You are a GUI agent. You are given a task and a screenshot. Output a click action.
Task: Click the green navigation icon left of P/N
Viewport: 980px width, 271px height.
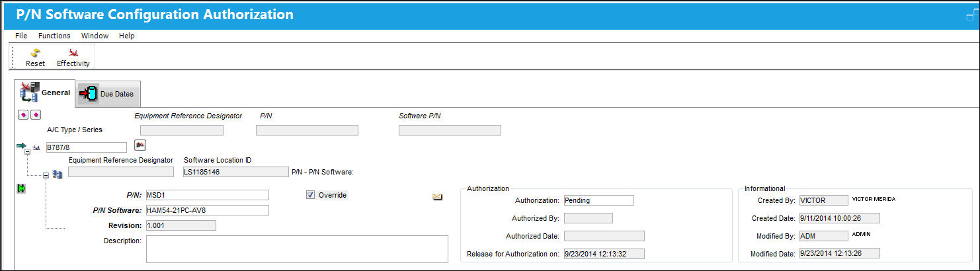[x=21, y=189]
